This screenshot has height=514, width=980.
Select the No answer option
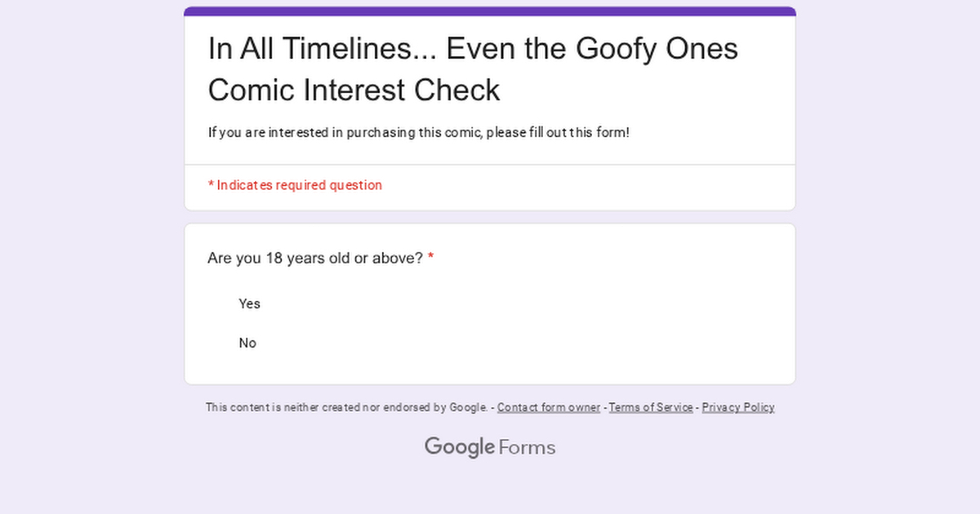247,343
